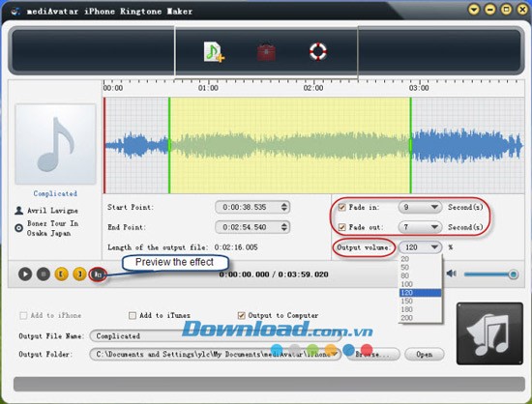The height and width of the screenshot is (404, 532).
Task: Check the Add to iTunes option
Action: pyautogui.click(x=133, y=315)
